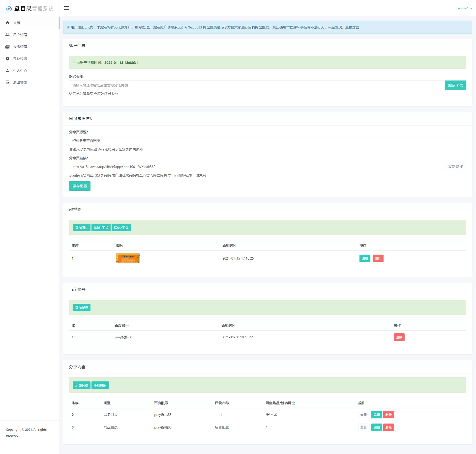The height and width of the screenshot is (454, 476).
Task: Click the user management people icon
Action: click(x=7, y=35)
